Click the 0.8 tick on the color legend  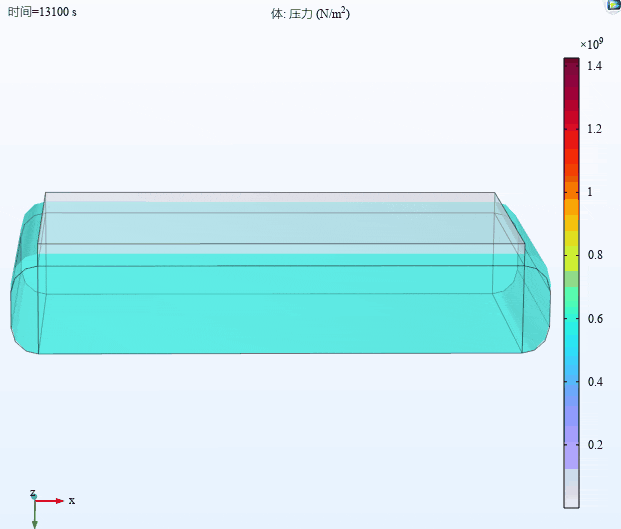point(595,255)
